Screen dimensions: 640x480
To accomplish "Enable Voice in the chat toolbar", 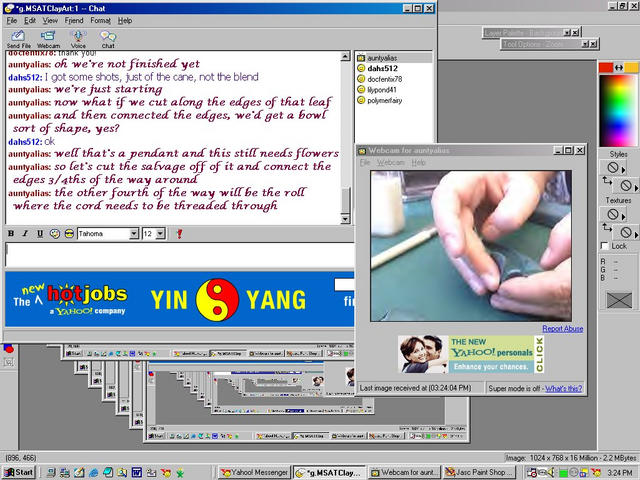I will pyautogui.click(x=78, y=39).
